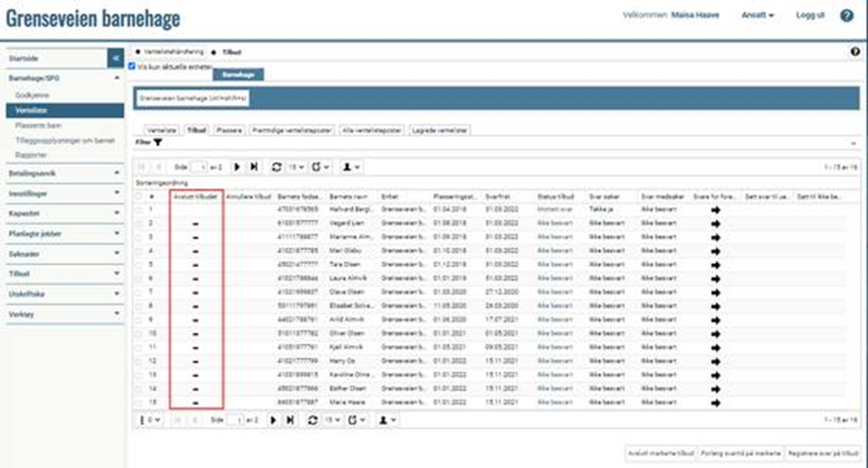868x468 pixels.
Task: Click 'Avslutt markerte tilbud' button
Action: (661, 452)
